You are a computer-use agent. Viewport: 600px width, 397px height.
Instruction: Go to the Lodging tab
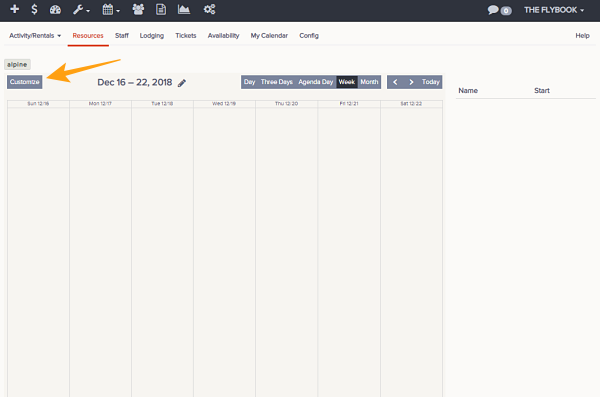152,36
